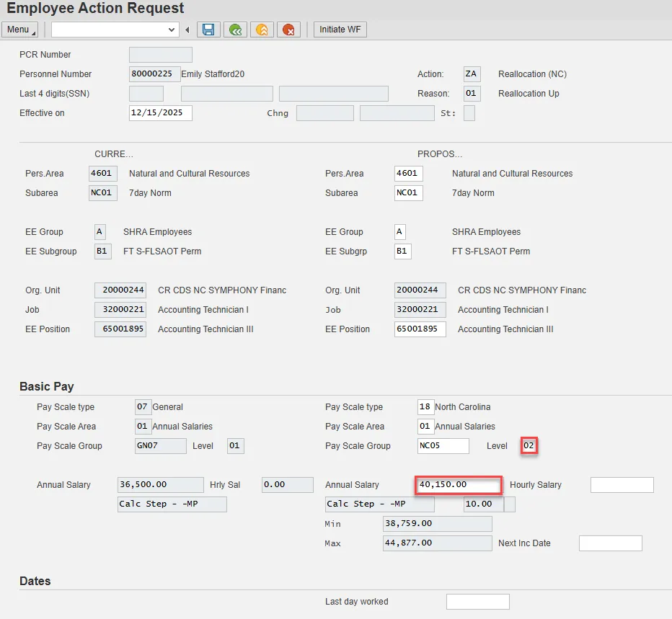
Task: Click the Next Inc Date field
Action: 610,543
